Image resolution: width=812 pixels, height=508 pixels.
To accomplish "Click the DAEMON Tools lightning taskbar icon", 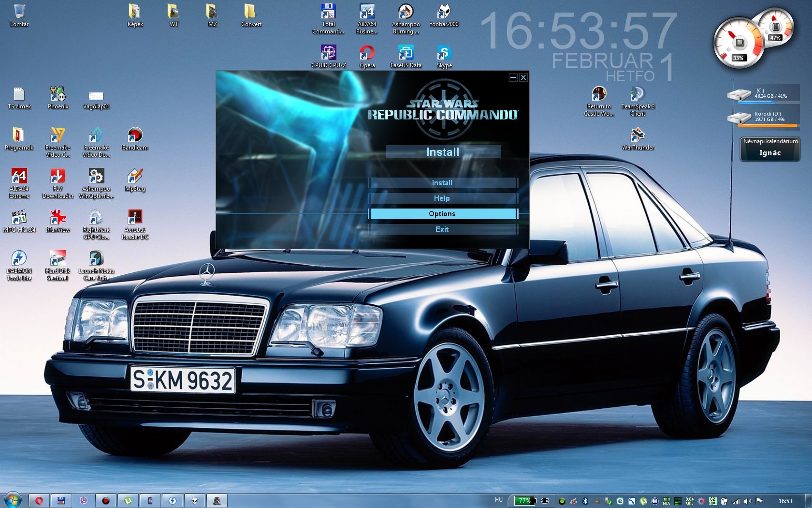I will coord(173,501).
